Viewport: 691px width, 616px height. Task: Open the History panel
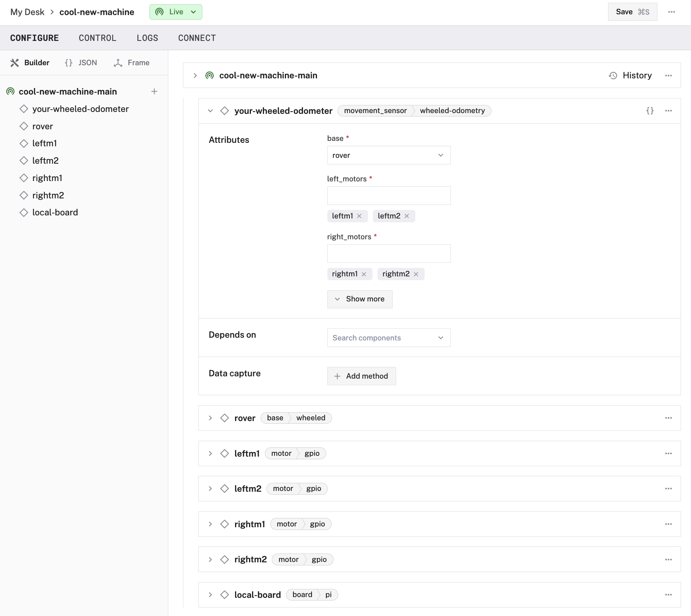630,76
